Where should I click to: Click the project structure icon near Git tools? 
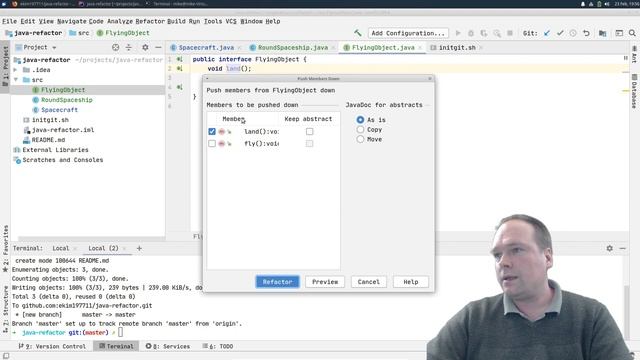coord(602,33)
